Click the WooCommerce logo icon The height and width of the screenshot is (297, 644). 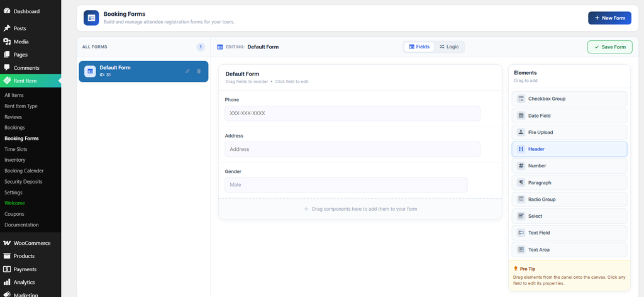[x=6, y=243]
